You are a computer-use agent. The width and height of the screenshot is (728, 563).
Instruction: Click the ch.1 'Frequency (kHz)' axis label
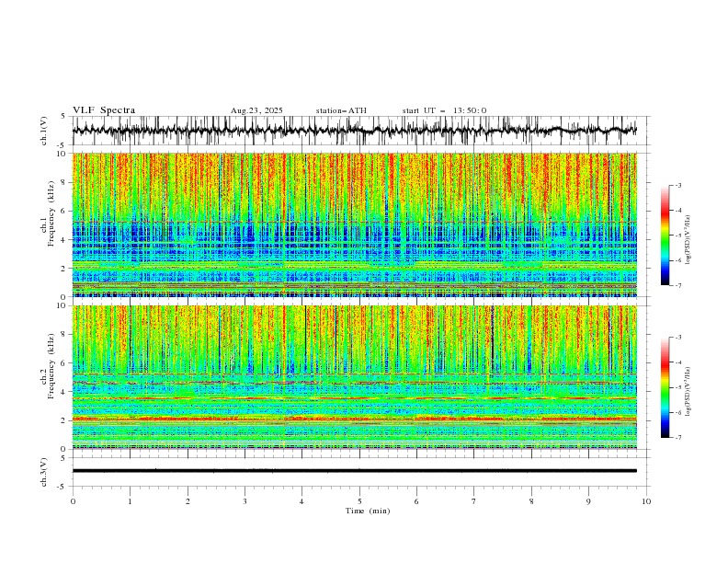point(51,212)
